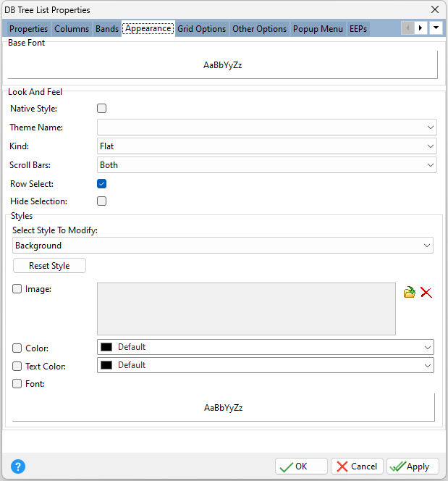Click the black Text Color swatch
The image size is (448, 481).
pos(106,365)
